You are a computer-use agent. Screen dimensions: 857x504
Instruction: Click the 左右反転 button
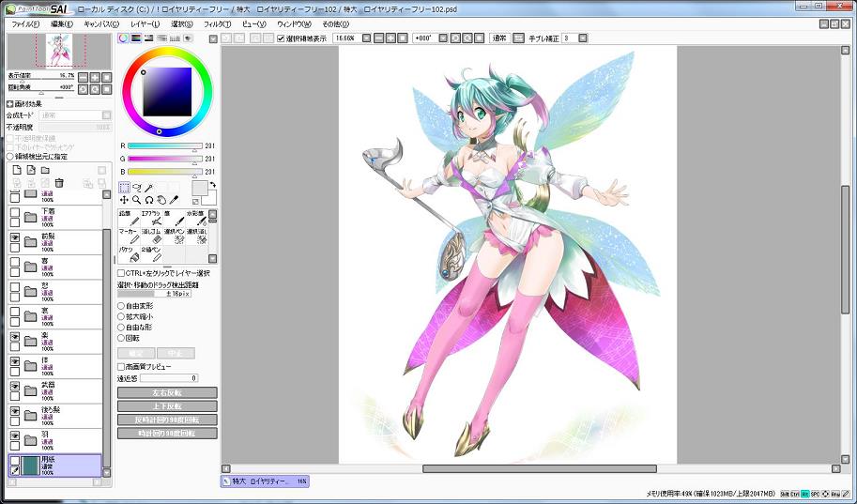coord(166,392)
